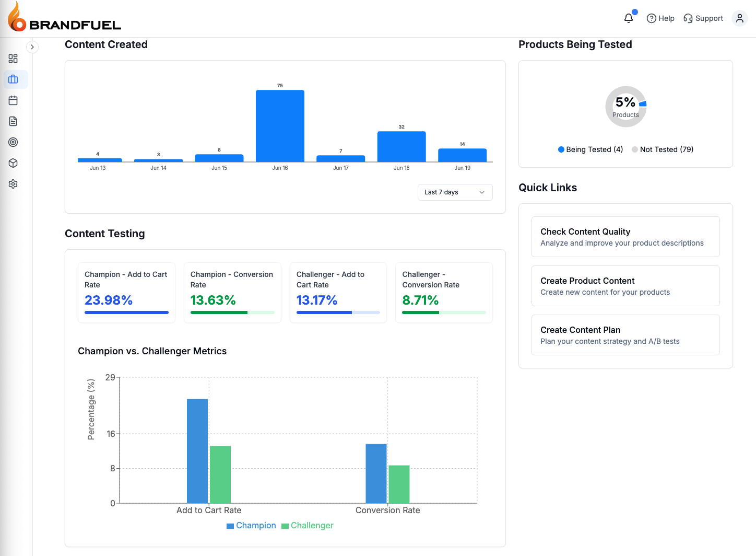Click the notification bell with blue badge

pos(628,18)
